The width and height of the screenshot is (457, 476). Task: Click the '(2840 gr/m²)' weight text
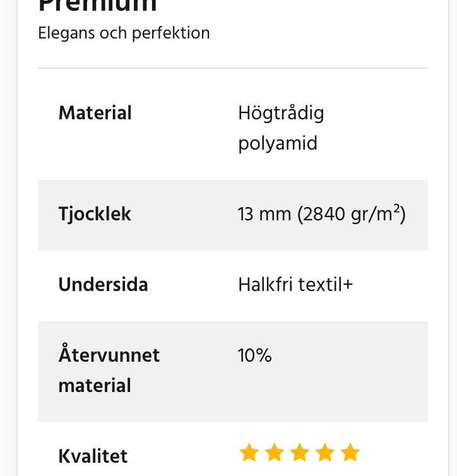click(351, 215)
